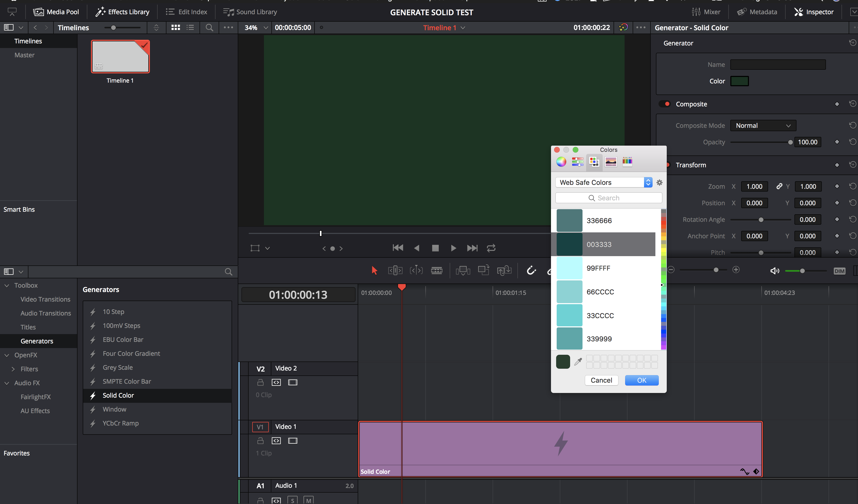The height and width of the screenshot is (504, 858).
Task: Click OK in Colors dialog
Action: (641, 380)
